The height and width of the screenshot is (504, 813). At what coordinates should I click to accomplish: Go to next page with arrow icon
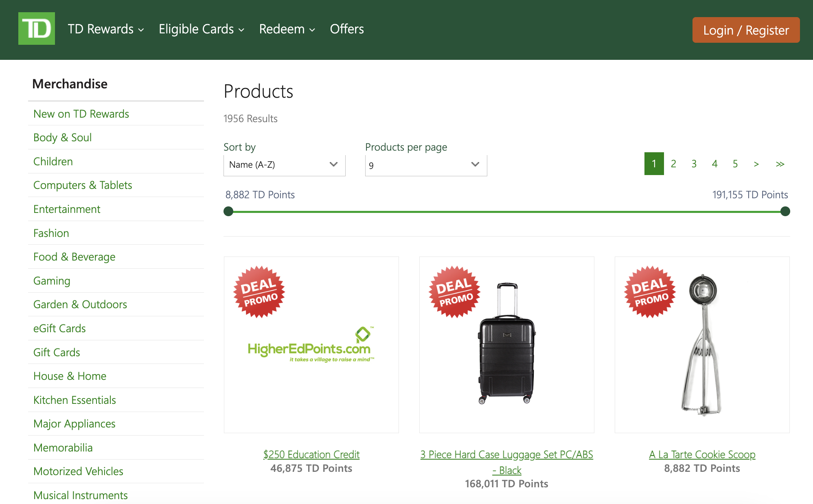pos(756,164)
